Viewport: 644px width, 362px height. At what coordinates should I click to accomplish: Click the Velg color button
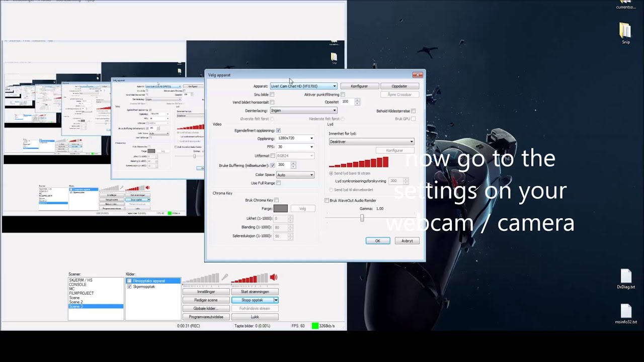coord(303,209)
